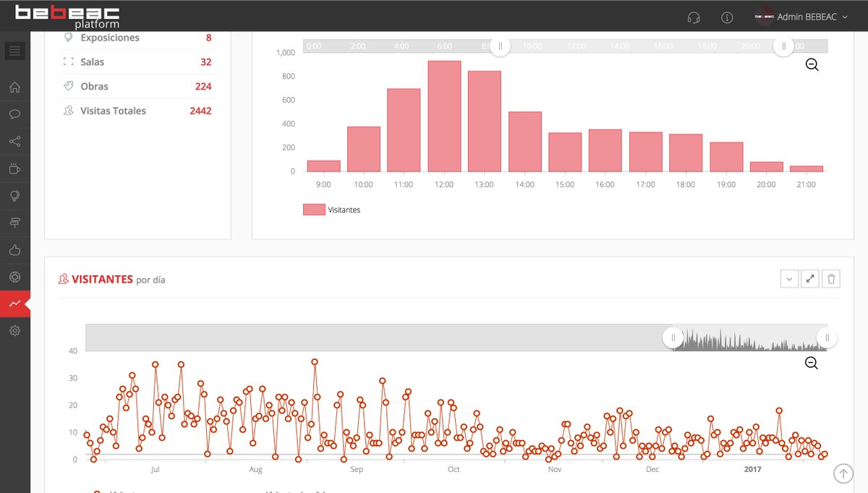868x493 pixels.
Task: Click the left handle of daily range slider
Action: pyautogui.click(x=673, y=337)
